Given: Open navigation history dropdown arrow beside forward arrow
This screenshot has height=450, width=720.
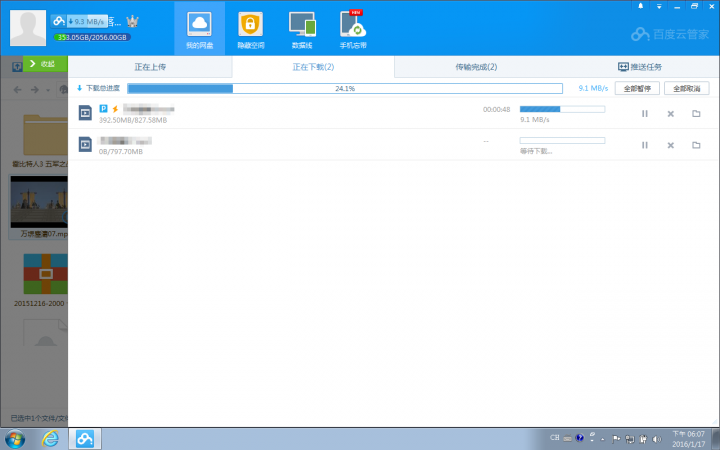Looking at the screenshot, I should pos(48,90).
